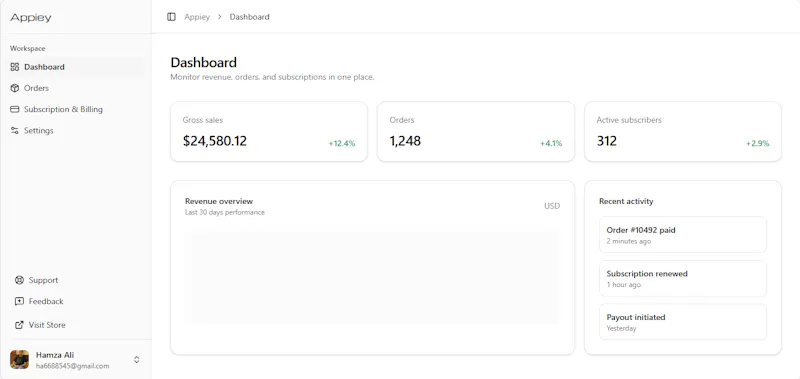Screen dimensions: 800x379
Task: Open the Order #10492 paid activity
Action: point(683,235)
